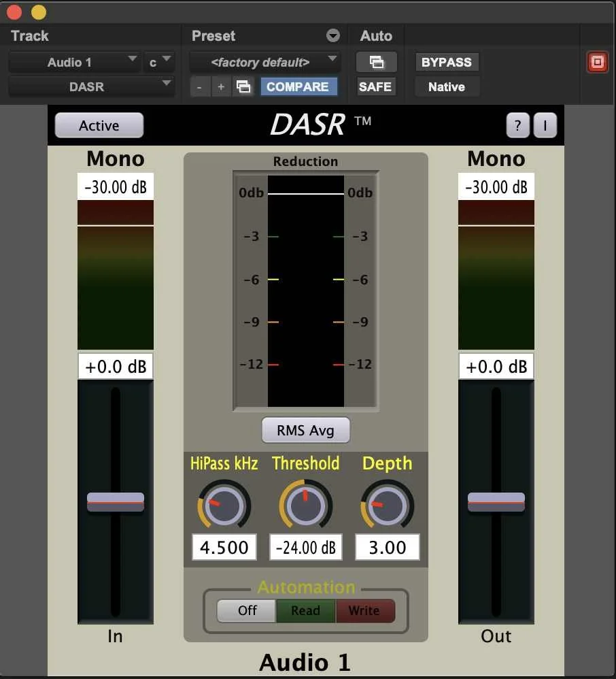616x679 pixels.
Task: Open plug-in automation enable dialog icon
Action: [x=376, y=62]
